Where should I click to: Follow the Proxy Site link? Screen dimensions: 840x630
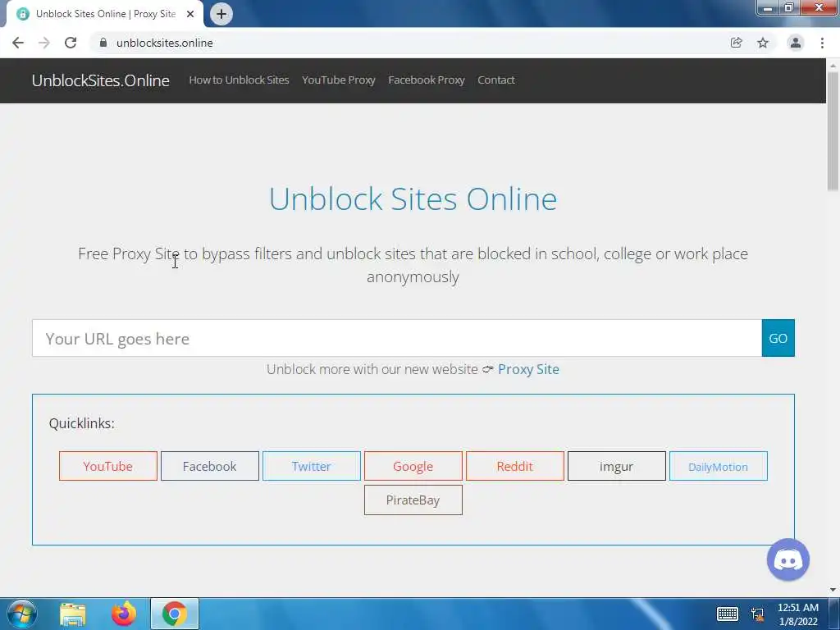tap(528, 369)
